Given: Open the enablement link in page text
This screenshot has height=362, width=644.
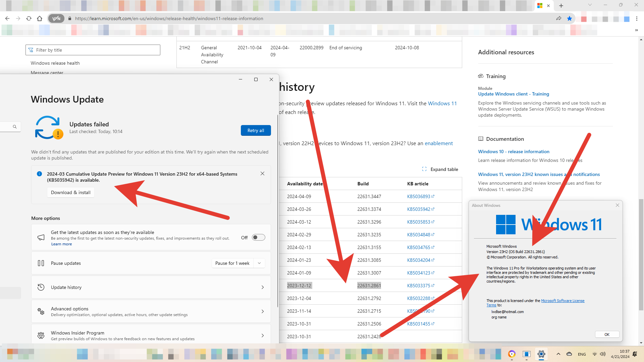Looking at the screenshot, I should coord(439,143).
